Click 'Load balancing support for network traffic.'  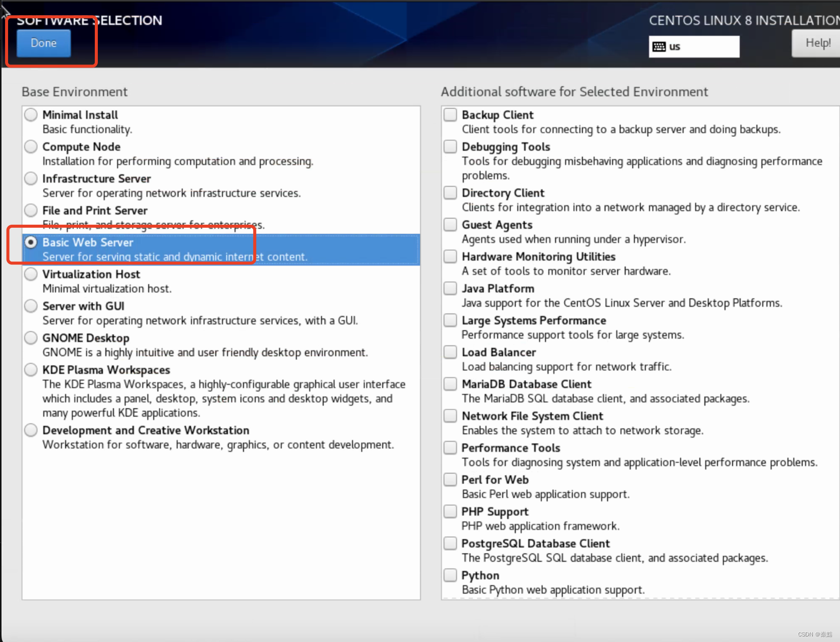[567, 367]
